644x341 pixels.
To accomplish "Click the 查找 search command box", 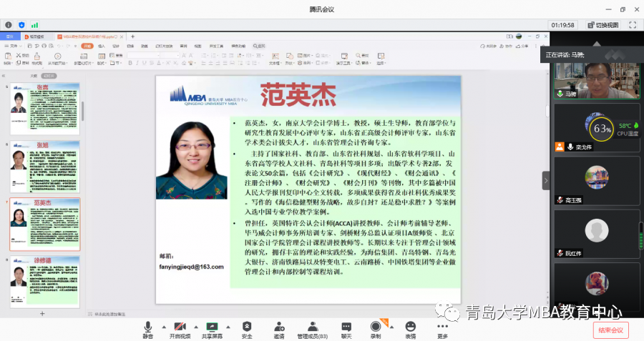I will coord(259,46).
